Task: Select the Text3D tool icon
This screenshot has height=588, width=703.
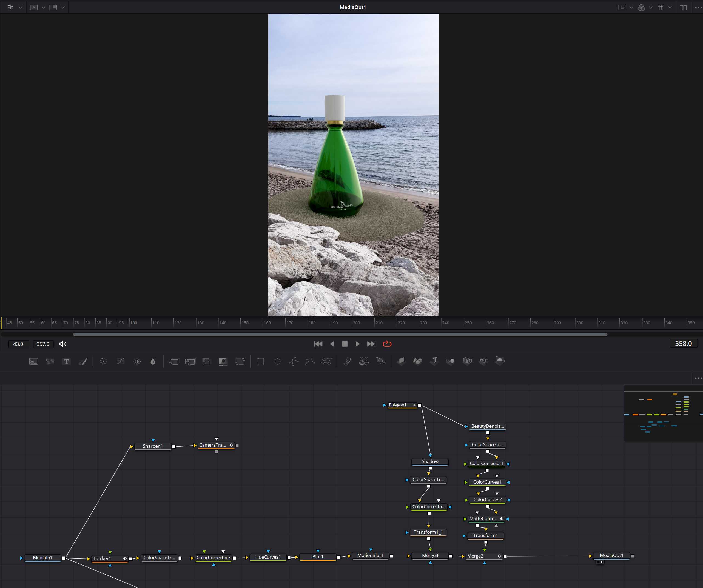Action: 434,361
